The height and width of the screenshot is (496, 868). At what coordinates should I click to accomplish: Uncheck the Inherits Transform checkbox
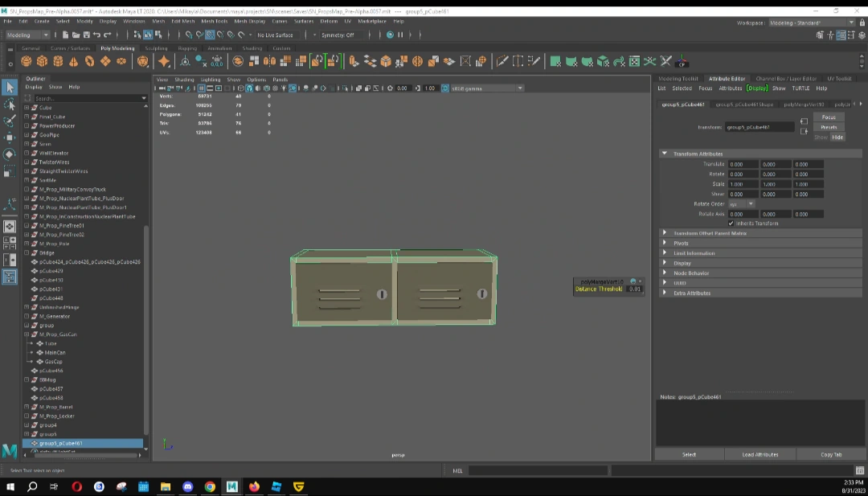click(x=731, y=223)
